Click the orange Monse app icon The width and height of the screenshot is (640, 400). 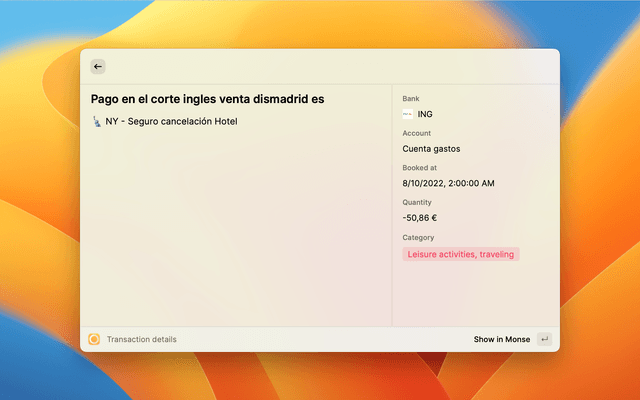94,339
